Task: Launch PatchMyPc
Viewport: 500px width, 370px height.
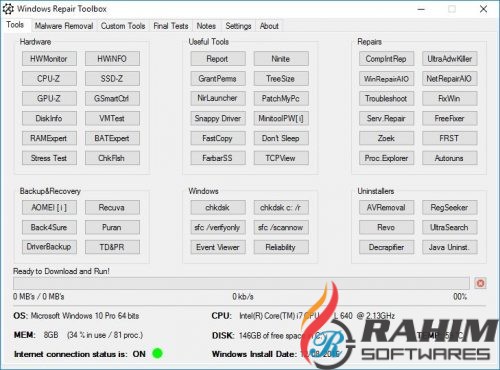Action: pyautogui.click(x=281, y=98)
